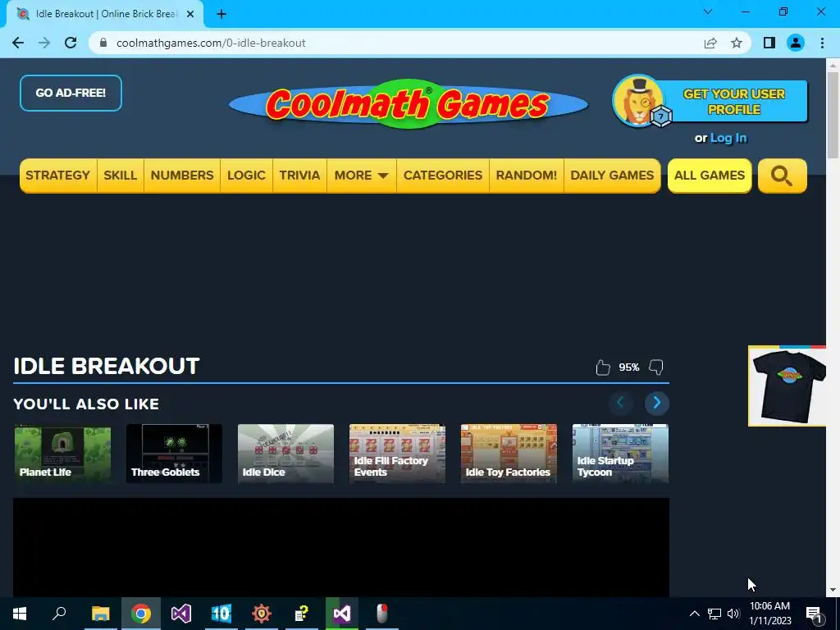Bookmark this page with the star icon
The image size is (840, 630).
737,43
